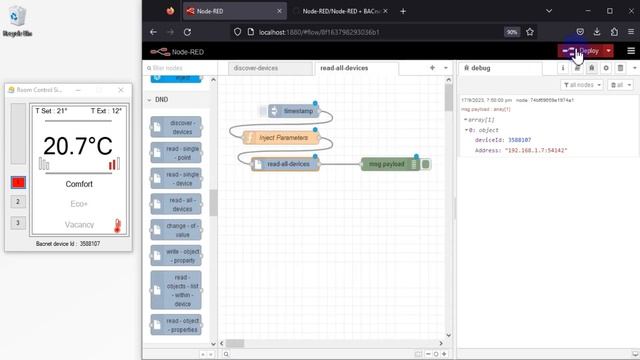640x360 pixels.
Task: Select read-objects-list-within-device palette node
Action: 176,290
